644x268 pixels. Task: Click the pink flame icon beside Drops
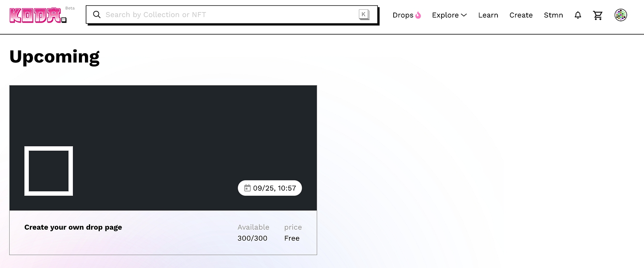(418, 15)
